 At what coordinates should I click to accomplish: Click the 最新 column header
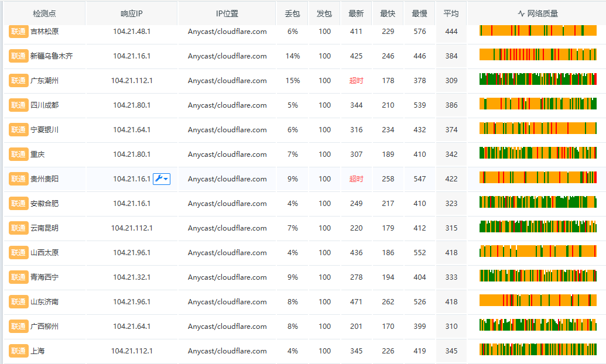[x=356, y=13]
